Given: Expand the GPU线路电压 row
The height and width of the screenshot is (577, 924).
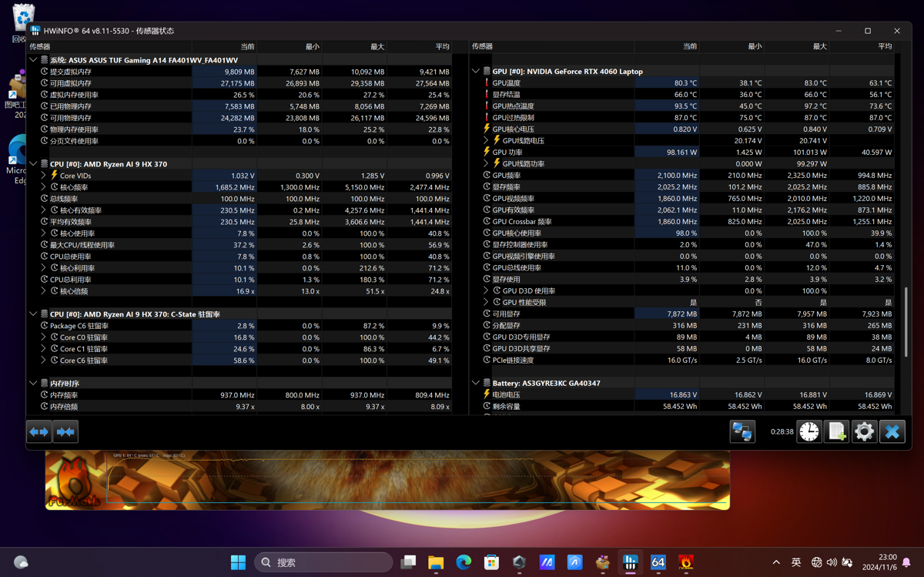Looking at the screenshot, I should [x=487, y=141].
